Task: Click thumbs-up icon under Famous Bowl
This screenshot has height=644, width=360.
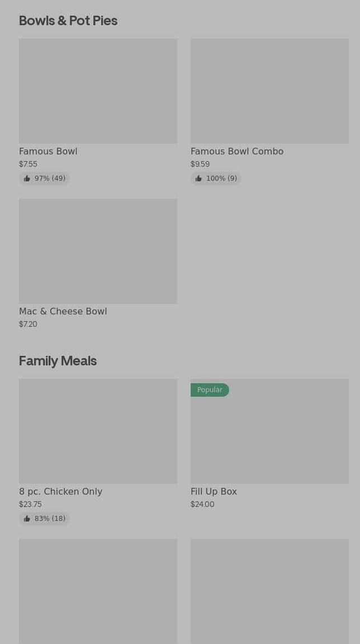Action: coord(27,178)
